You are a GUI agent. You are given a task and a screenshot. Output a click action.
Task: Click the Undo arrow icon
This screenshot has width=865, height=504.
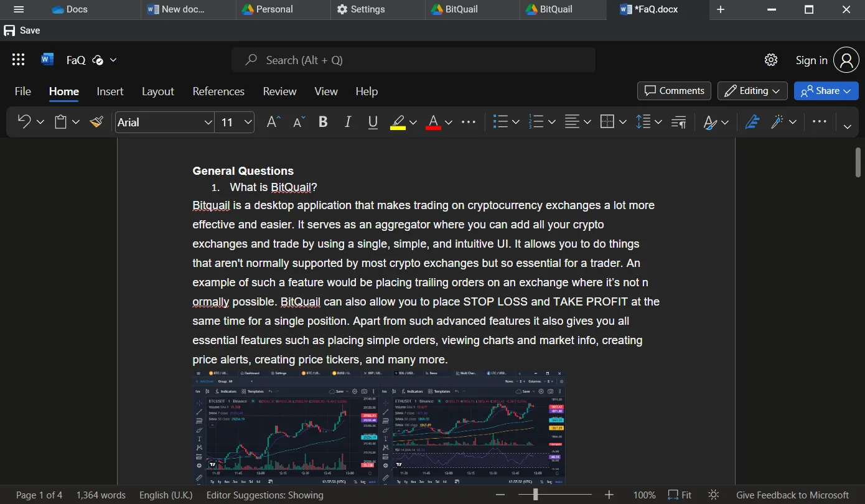(24, 122)
